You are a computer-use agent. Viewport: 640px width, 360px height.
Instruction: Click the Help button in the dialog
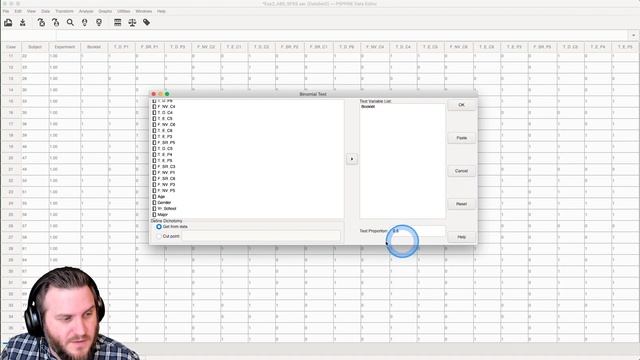(461, 237)
